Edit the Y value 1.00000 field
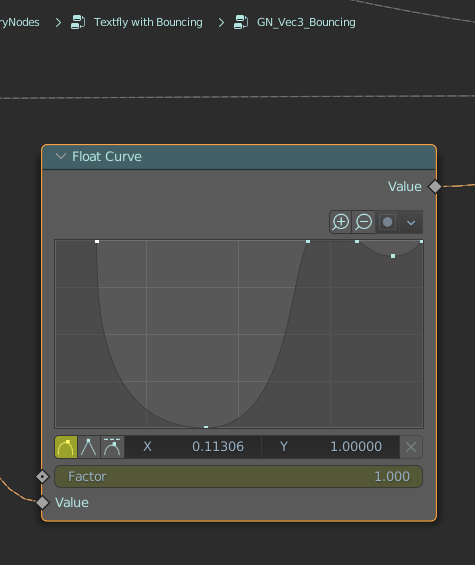This screenshot has height=565, width=475. tap(330, 447)
